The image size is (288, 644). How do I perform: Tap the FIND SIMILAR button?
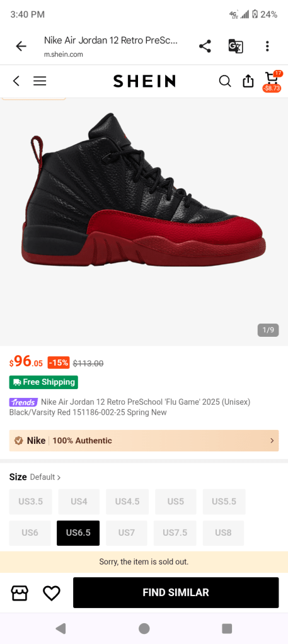pos(176,592)
